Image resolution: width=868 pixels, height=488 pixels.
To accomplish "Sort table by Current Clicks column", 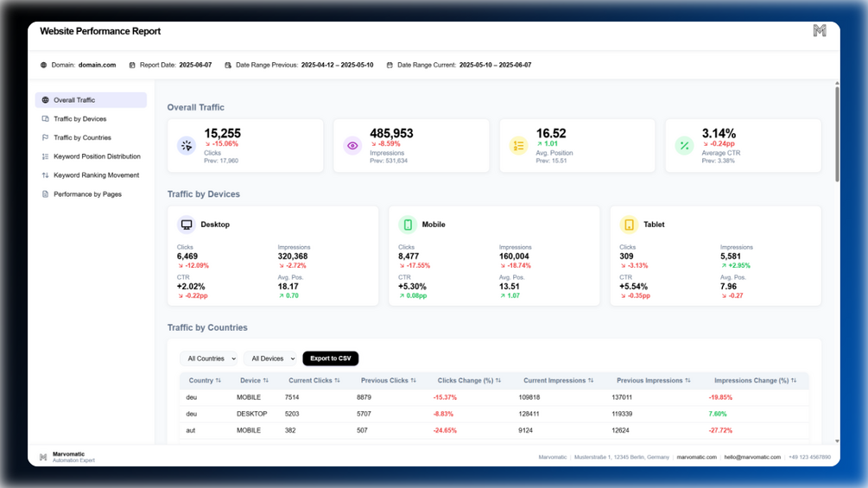I will click(x=314, y=381).
